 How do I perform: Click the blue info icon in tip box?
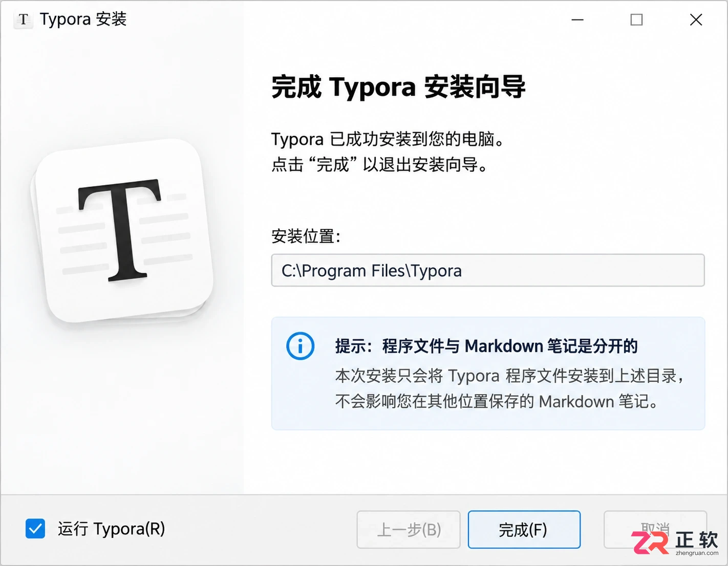pyautogui.click(x=301, y=346)
